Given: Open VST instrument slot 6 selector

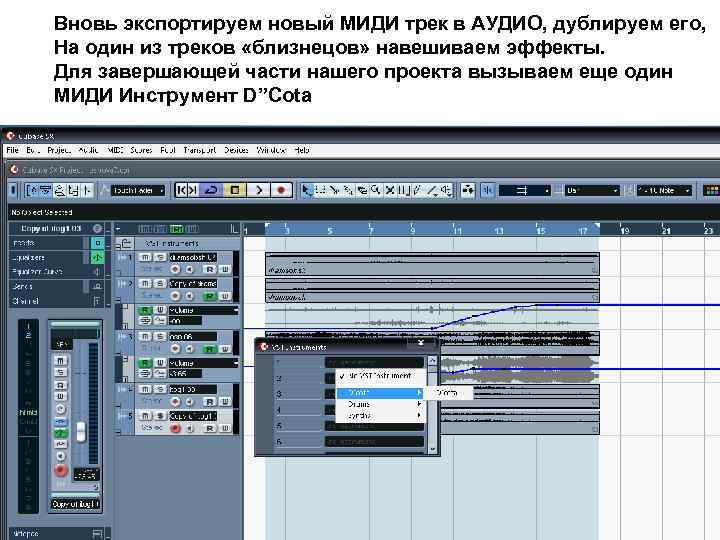Looking at the screenshot, I should click(374, 442).
